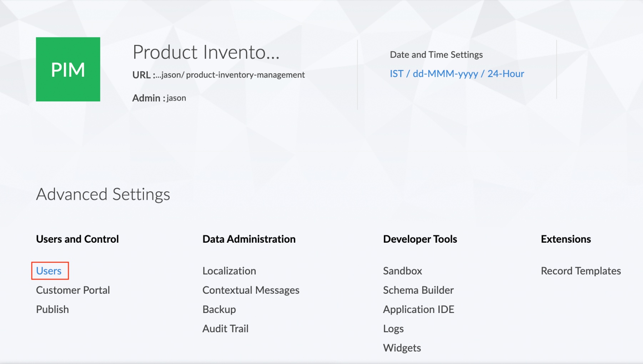View the Audit Trail
Screen dimensions: 643x364
pyautogui.click(x=225, y=329)
